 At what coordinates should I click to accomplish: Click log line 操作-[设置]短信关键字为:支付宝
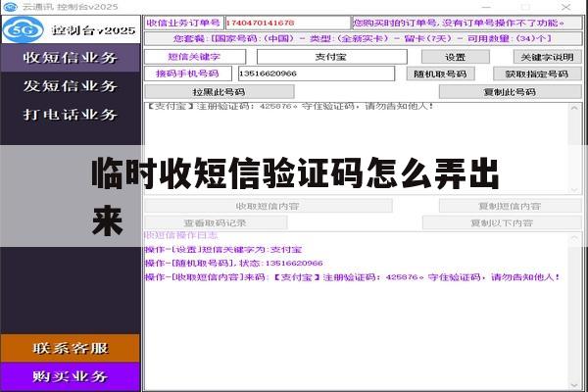[223, 250]
